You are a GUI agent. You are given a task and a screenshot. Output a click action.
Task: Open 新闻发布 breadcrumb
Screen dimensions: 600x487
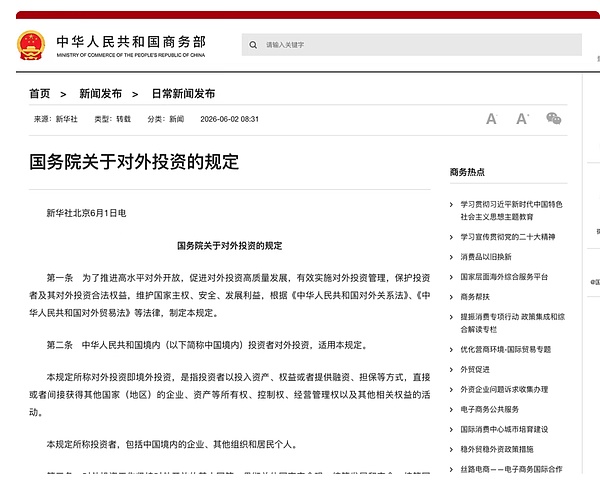tap(101, 94)
